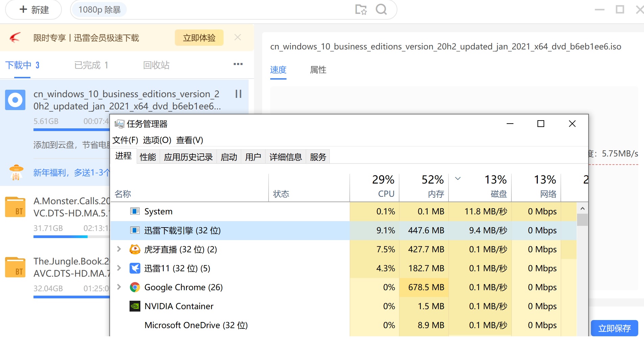Open the 查看(V) menu in Task Manager
644x340 pixels.
click(x=189, y=140)
